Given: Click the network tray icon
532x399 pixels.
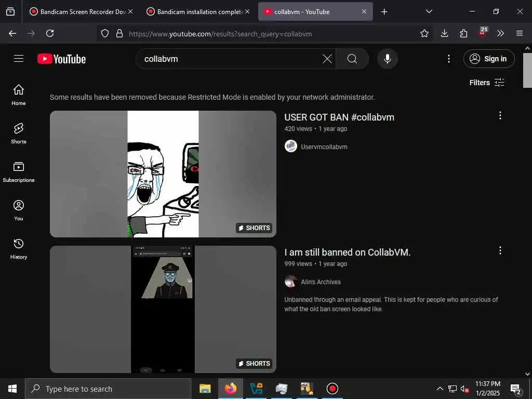Looking at the screenshot, I should [453, 389].
